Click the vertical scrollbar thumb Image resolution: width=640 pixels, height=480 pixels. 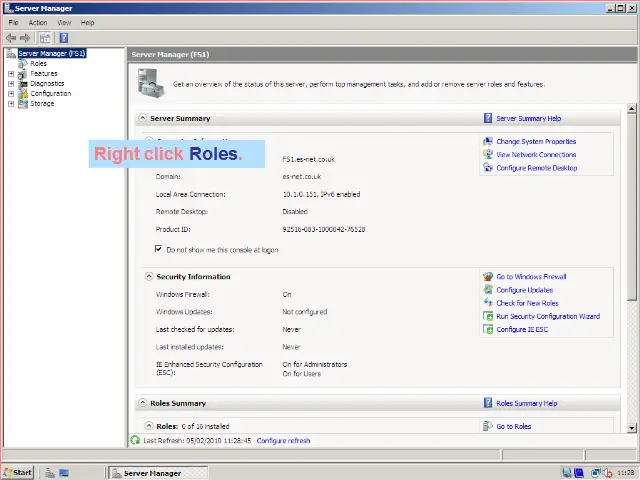pyautogui.click(x=631, y=207)
